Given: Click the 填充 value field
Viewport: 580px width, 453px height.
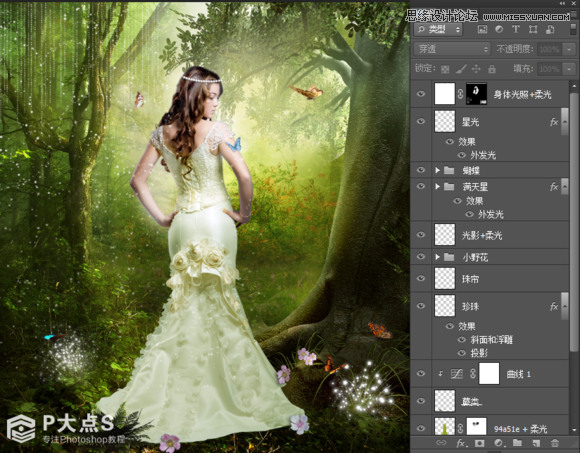Looking at the screenshot, I should pos(549,69).
